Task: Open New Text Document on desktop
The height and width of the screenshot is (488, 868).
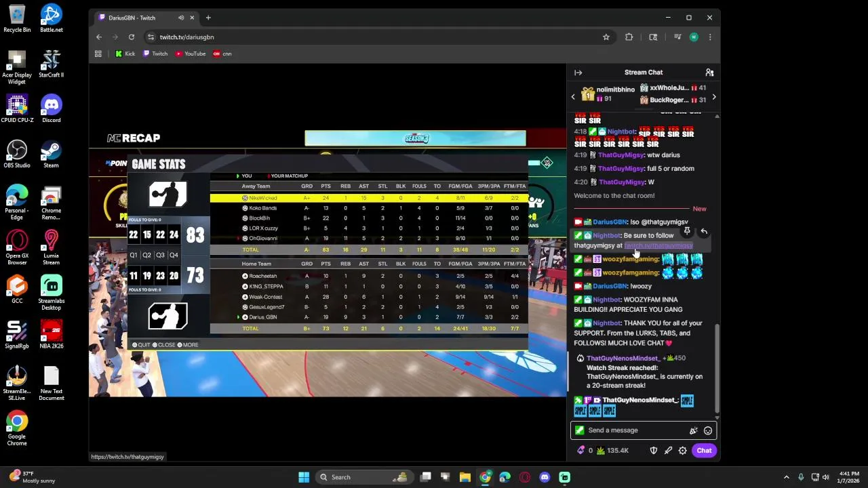Action: click(52, 384)
